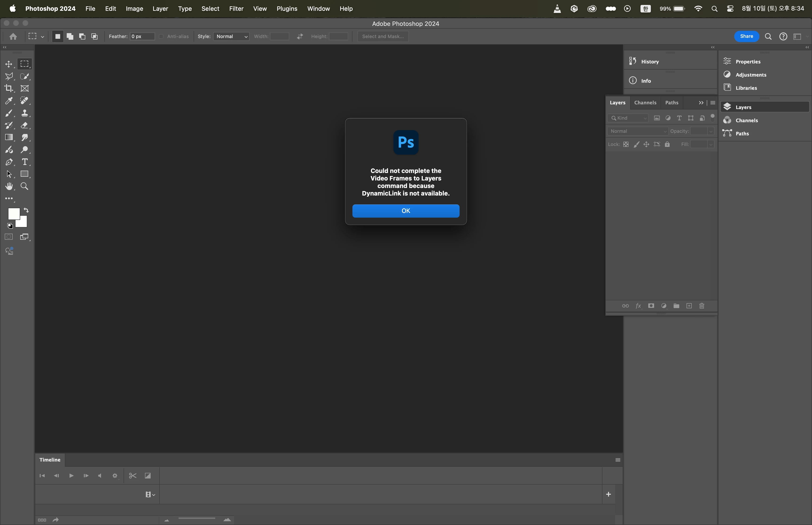Viewport: 812px width, 525px height.
Task: Click the blue Share button
Action: 746,36
